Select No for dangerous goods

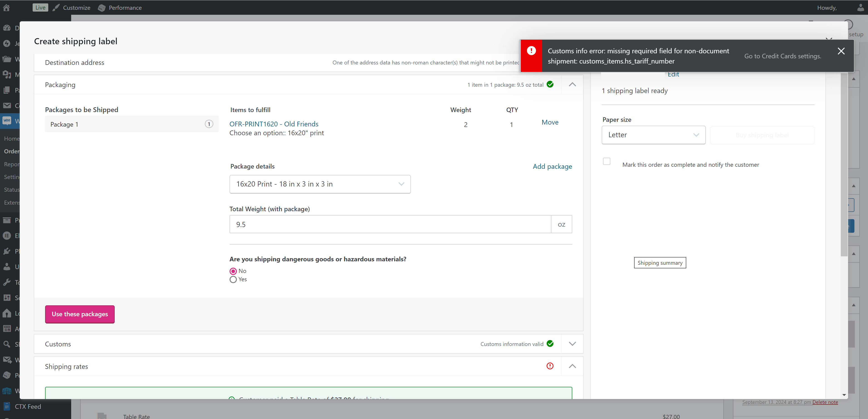point(233,271)
